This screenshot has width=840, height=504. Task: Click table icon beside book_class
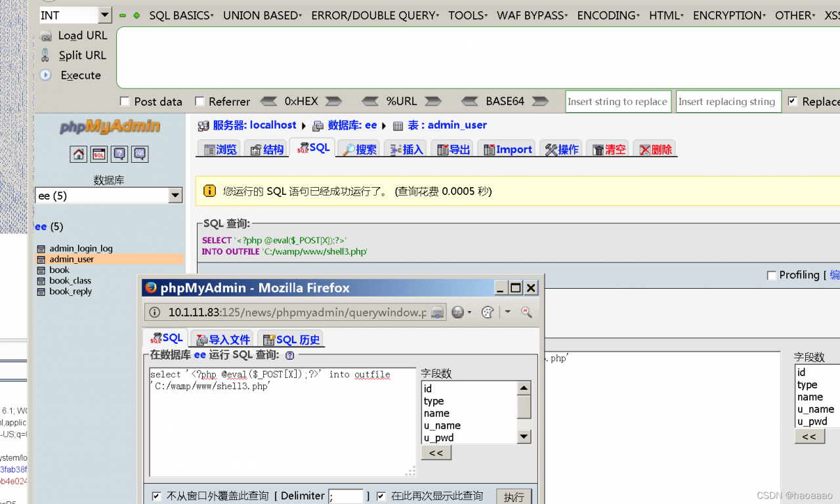point(41,281)
